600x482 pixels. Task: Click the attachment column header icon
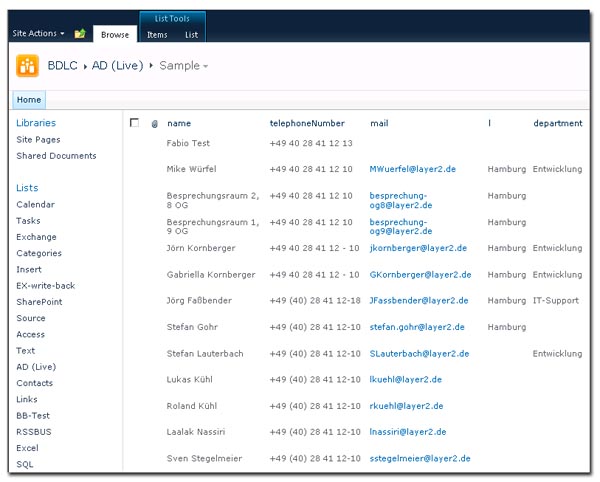coord(154,124)
